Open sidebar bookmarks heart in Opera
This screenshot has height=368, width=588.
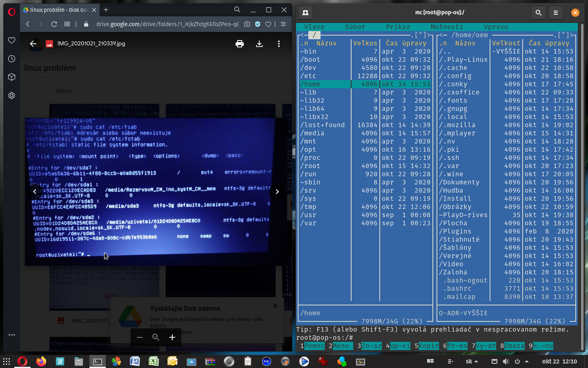pos(11,40)
